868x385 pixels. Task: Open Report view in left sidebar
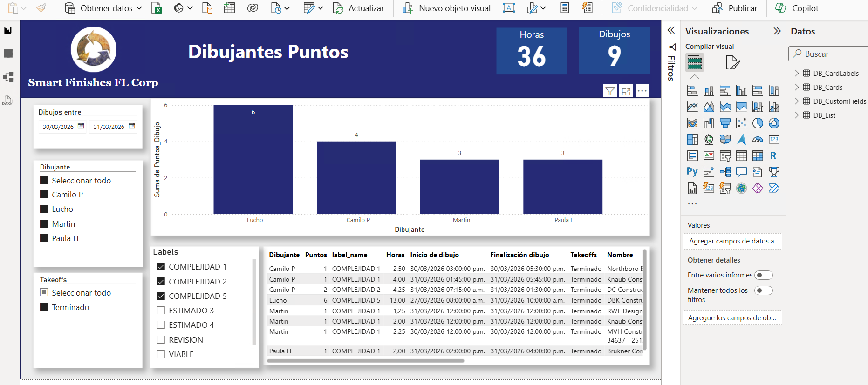tap(8, 31)
